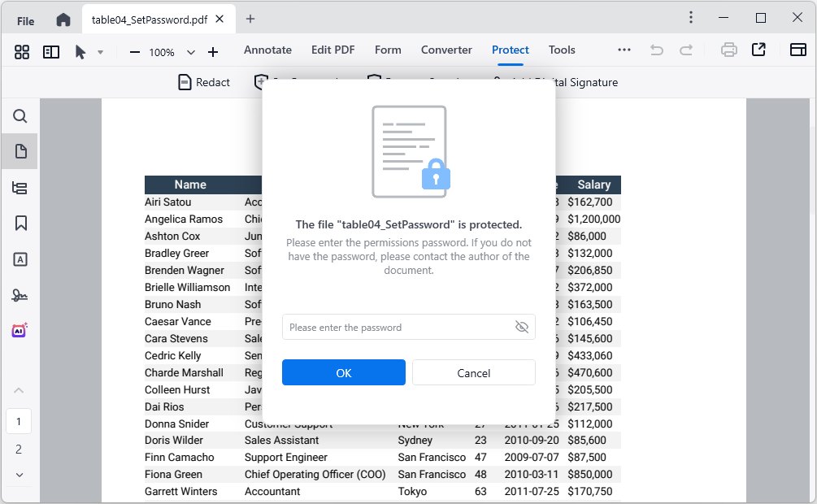The image size is (817, 504).
Task: Cancel the password prompt
Action: tap(473, 372)
